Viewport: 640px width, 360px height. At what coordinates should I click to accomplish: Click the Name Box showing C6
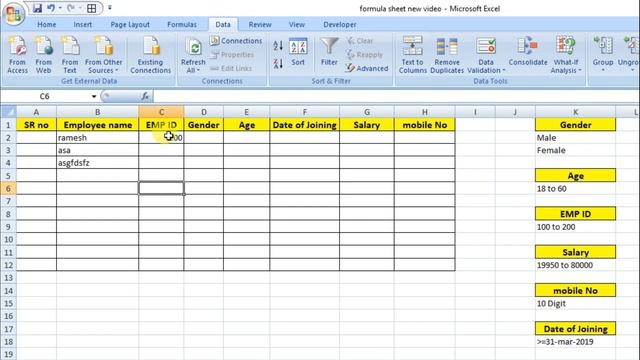click(45, 97)
